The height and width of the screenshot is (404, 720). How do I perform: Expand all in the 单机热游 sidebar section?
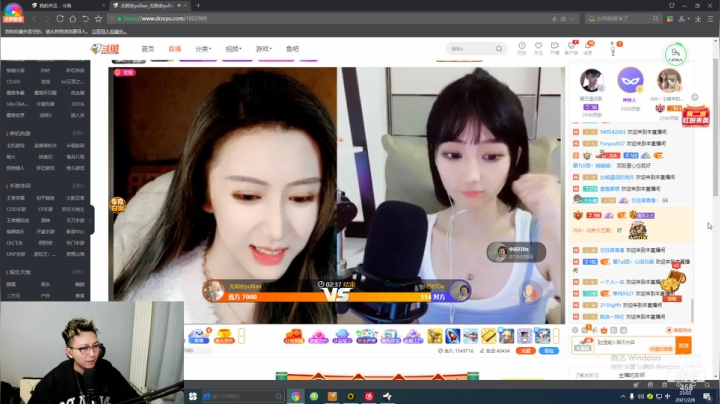click(x=78, y=133)
